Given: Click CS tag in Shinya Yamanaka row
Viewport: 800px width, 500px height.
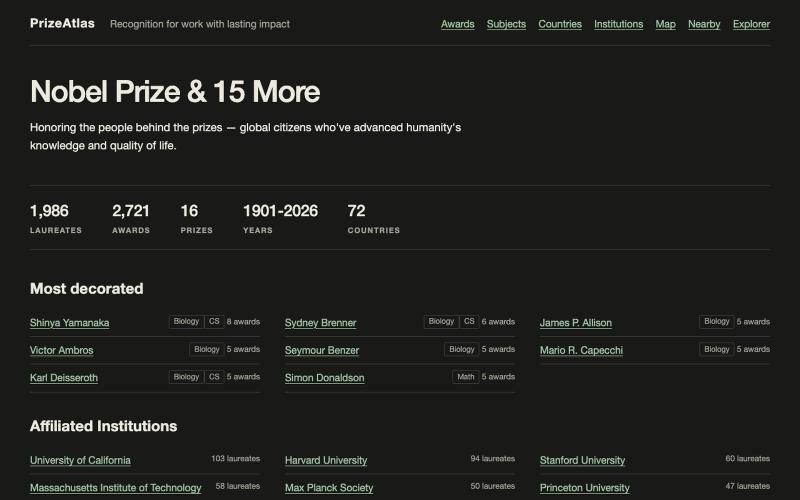Looking at the screenshot, I should tap(214, 321).
